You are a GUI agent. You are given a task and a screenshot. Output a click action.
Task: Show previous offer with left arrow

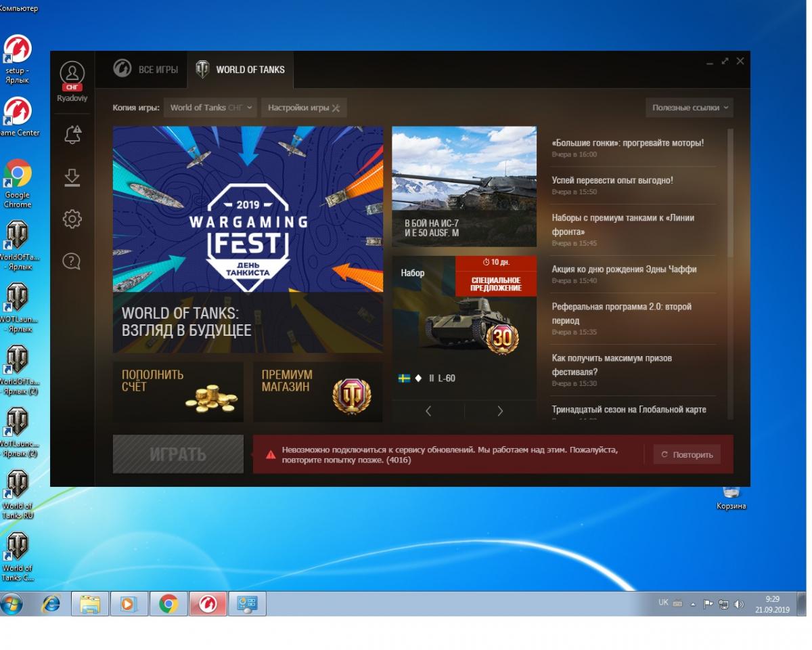pos(428,411)
